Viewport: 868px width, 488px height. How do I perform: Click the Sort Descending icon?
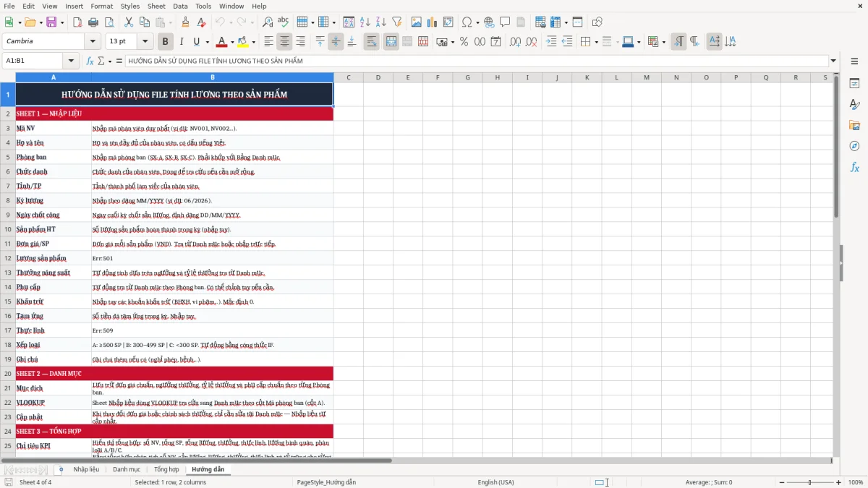[x=380, y=22]
